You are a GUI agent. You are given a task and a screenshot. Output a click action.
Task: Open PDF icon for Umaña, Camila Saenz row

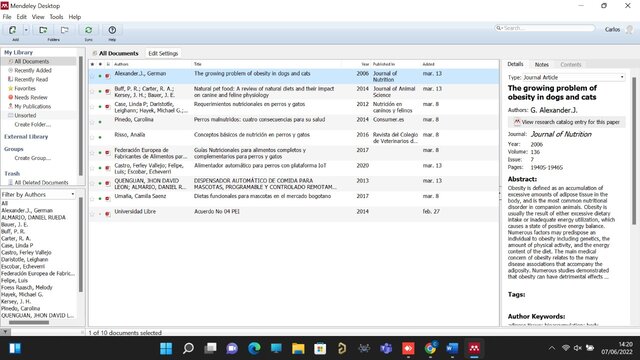(x=108, y=199)
